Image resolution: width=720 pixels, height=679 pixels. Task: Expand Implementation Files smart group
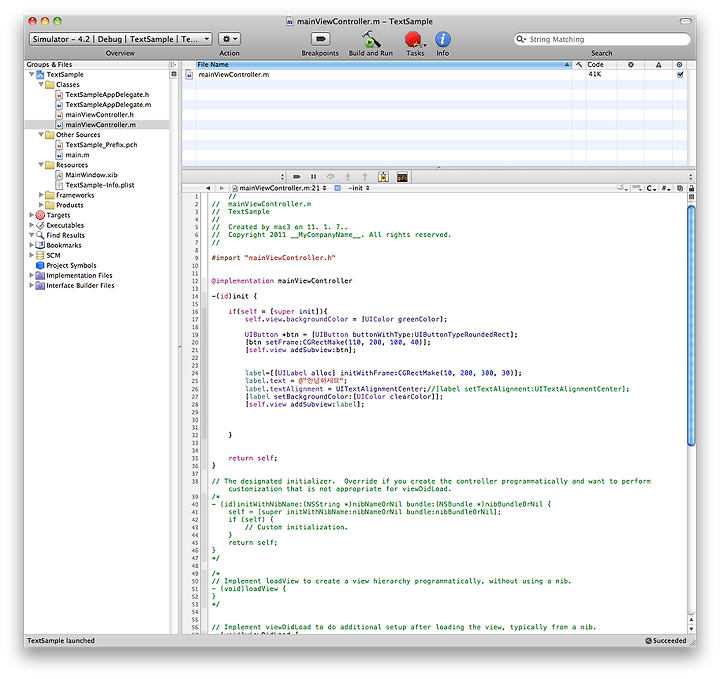tap(31, 275)
